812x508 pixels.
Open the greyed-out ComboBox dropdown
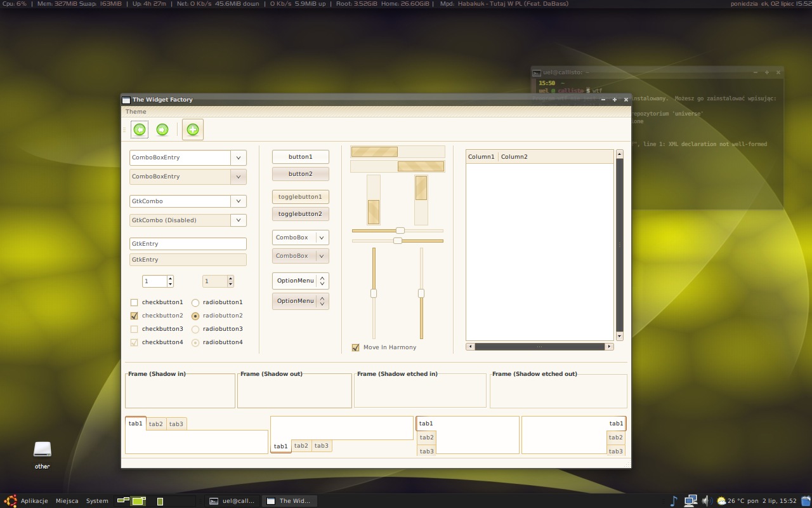point(301,256)
